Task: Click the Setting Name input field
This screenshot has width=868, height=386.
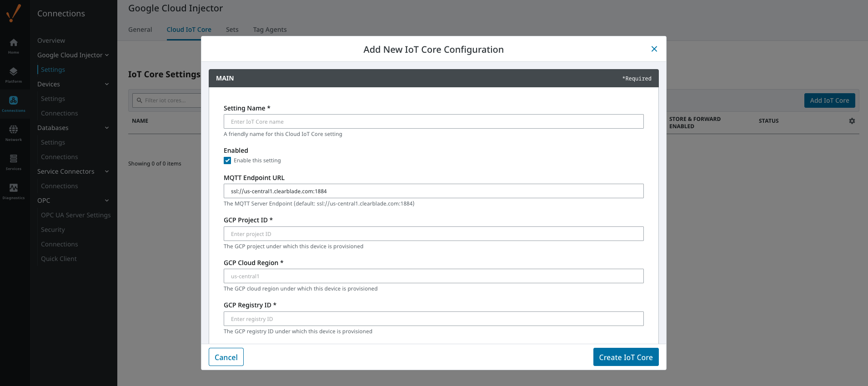Action: 433,121
